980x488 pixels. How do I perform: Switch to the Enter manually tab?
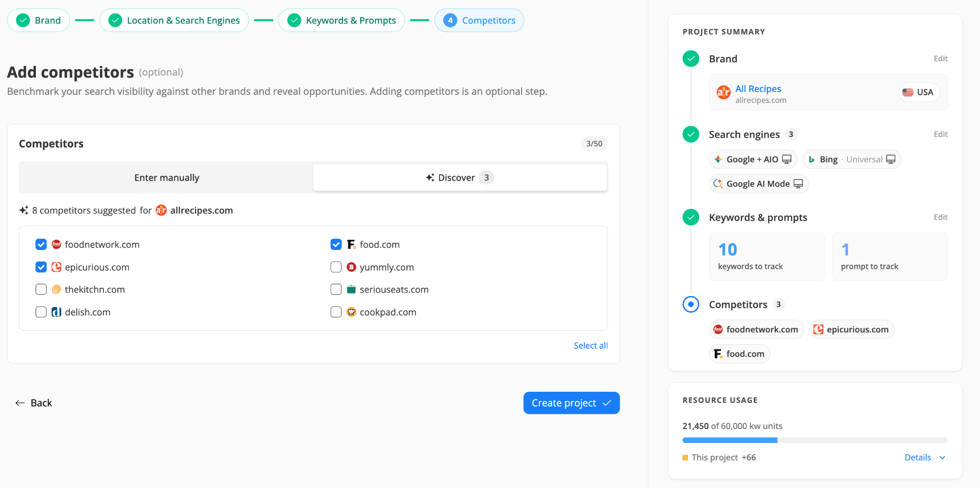click(x=167, y=178)
